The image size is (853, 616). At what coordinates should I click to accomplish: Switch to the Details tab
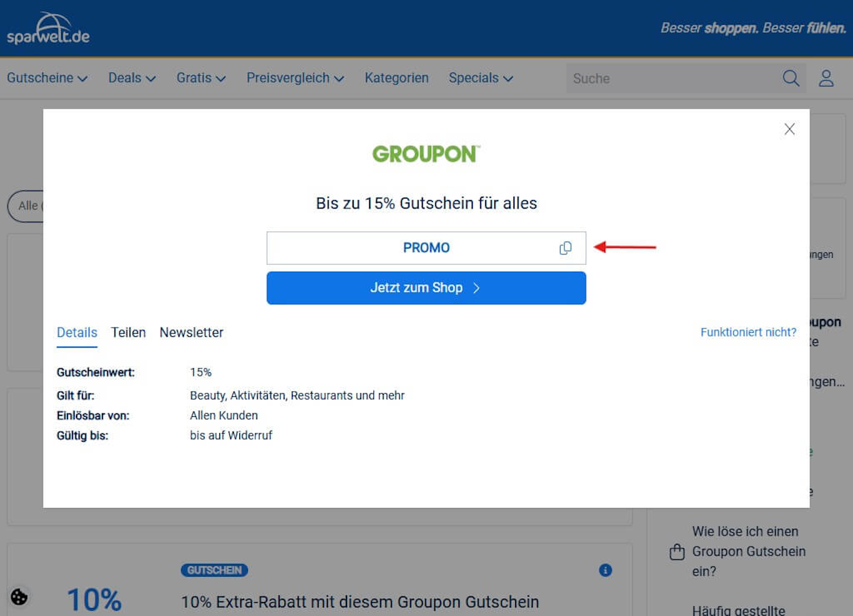(77, 332)
